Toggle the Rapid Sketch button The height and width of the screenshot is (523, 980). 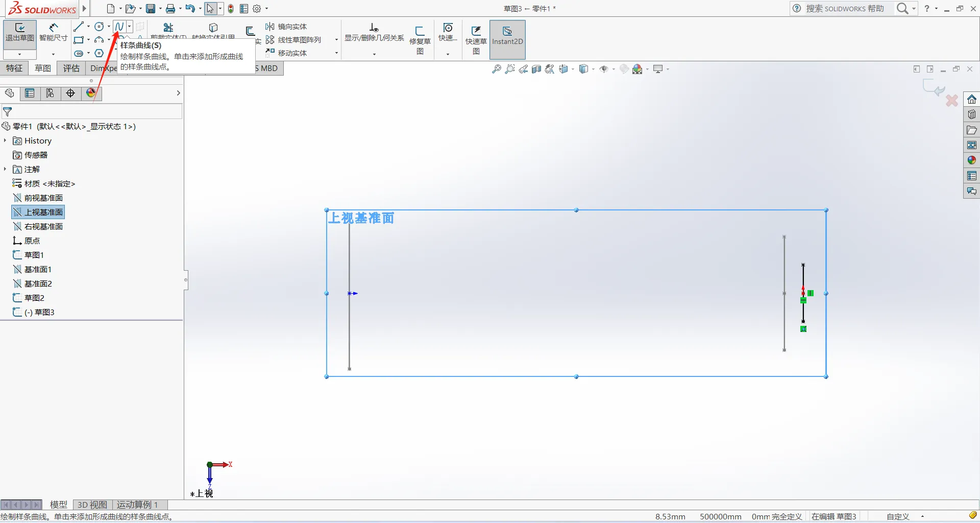[x=476, y=39]
